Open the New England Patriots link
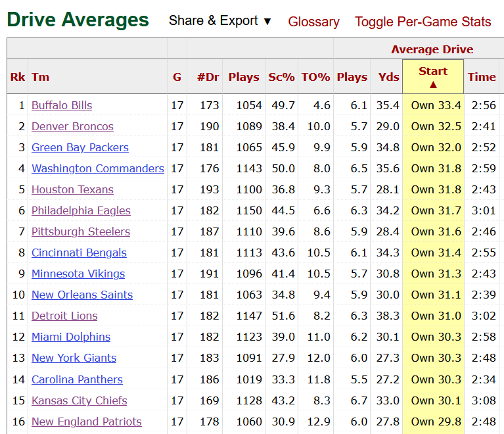Viewport: 504px width, 434px height. (87, 422)
